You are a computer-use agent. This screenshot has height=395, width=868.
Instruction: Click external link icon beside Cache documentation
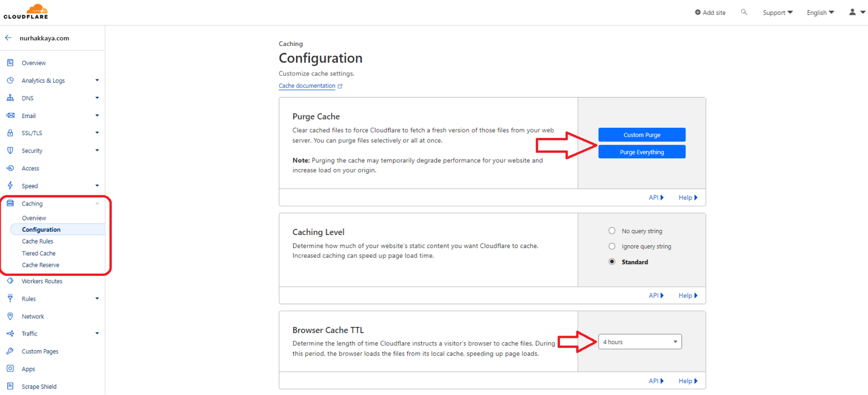[x=340, y=86]
